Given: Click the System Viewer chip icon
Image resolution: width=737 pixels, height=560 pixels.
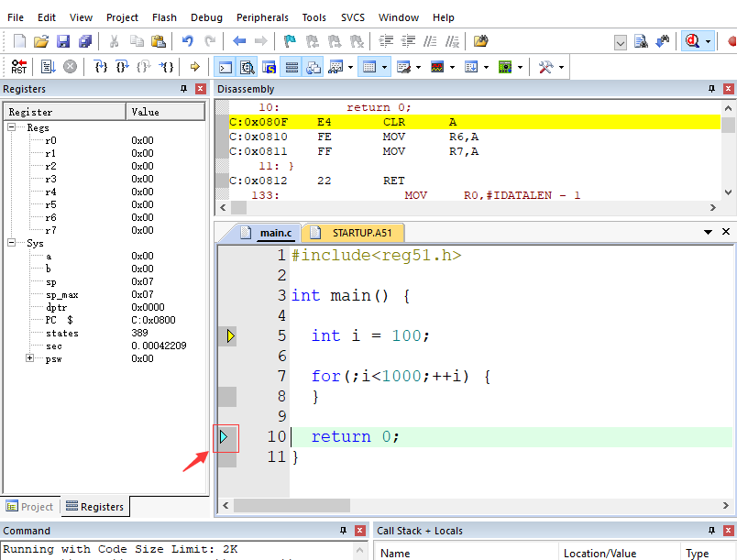Looking at the screenshot, I should (505, 67).
